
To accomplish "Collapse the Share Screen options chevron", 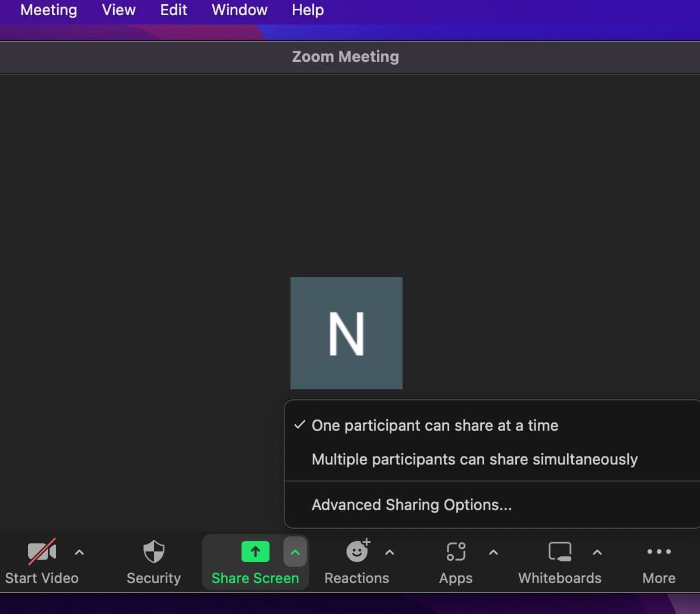I will click(x=295, y=552).
